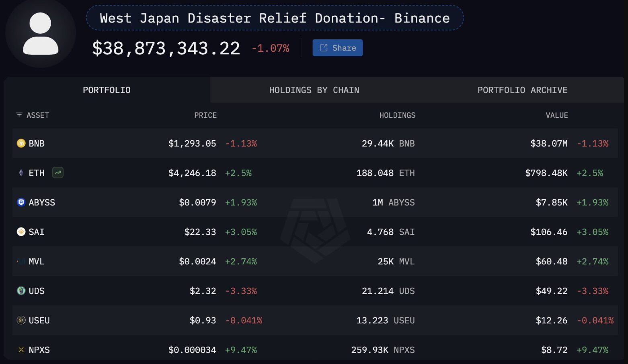Click the SAI token icon
The width and height of the screenshot is (628, 364).
click(x=21, y=232)
